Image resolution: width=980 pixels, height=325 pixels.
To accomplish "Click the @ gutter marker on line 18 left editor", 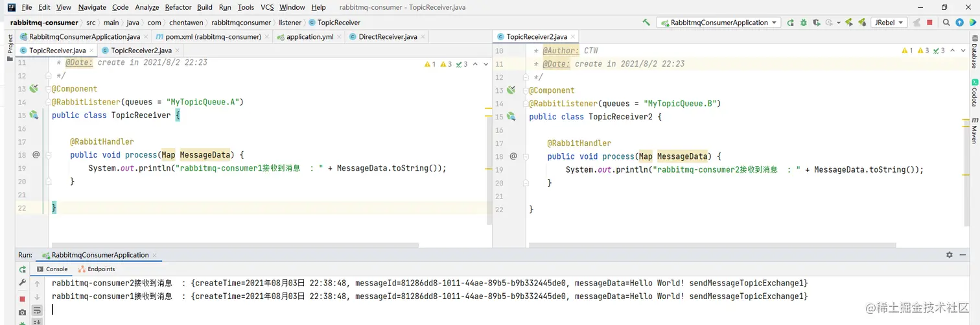I will [x=36, y=155].
